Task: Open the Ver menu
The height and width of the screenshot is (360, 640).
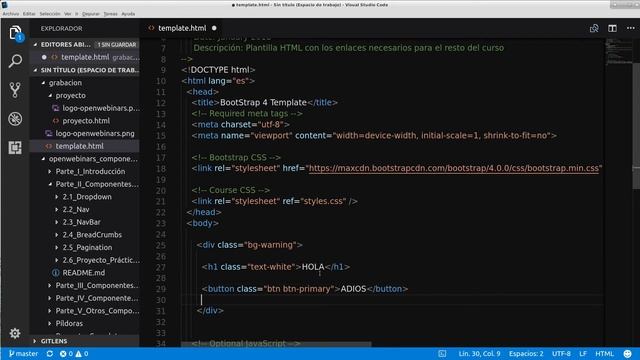Action: tap(68, 13)
